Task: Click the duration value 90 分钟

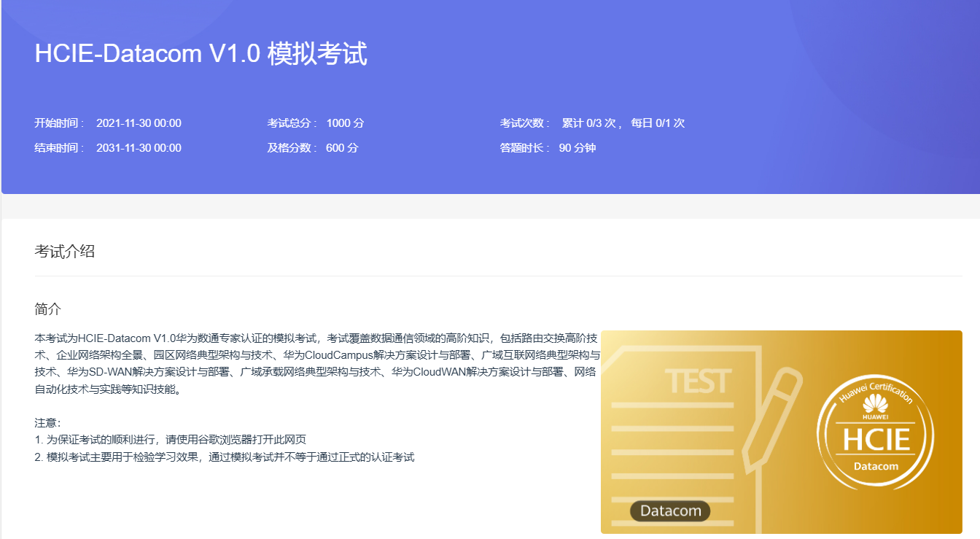Action: point(577,148)
